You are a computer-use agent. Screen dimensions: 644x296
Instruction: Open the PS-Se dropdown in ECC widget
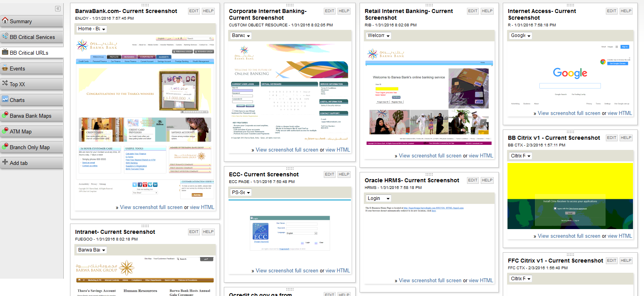(240, 192)
